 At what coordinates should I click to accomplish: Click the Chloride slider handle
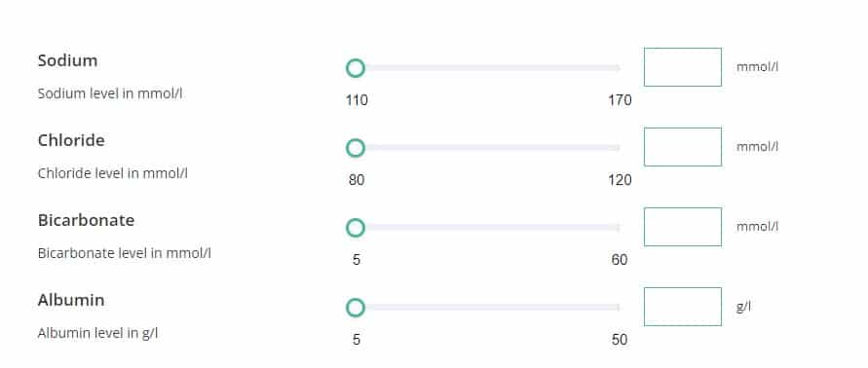click(x=356, y=148)
